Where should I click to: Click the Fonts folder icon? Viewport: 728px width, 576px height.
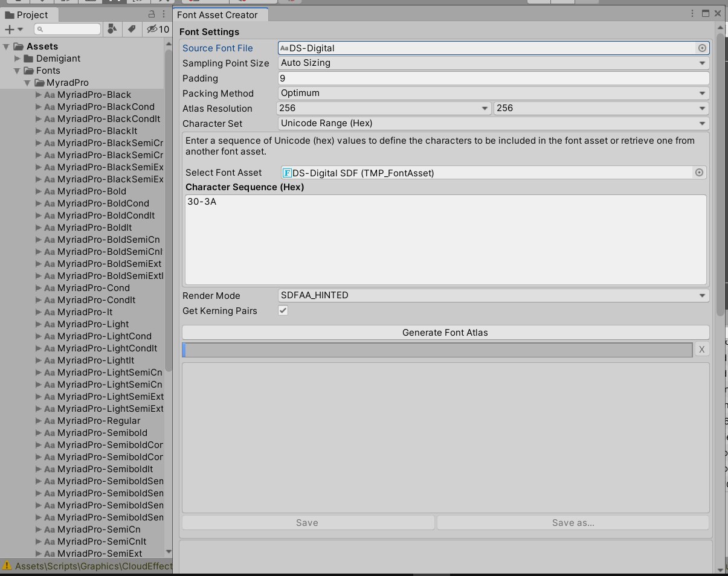[28, 71]
